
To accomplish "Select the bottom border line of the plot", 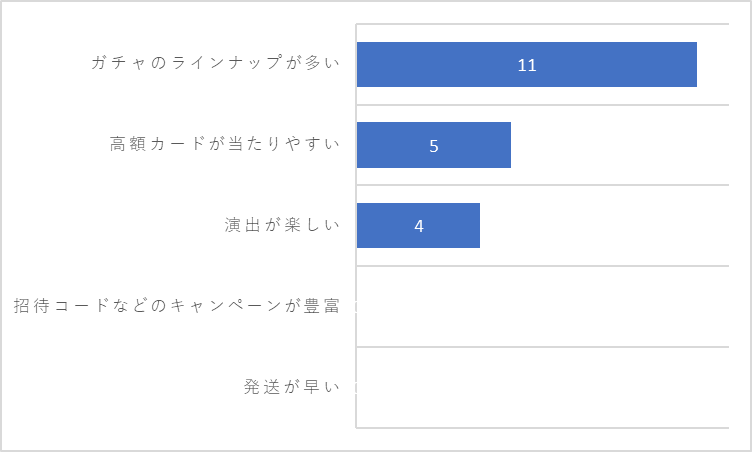I will coord(542,428).
